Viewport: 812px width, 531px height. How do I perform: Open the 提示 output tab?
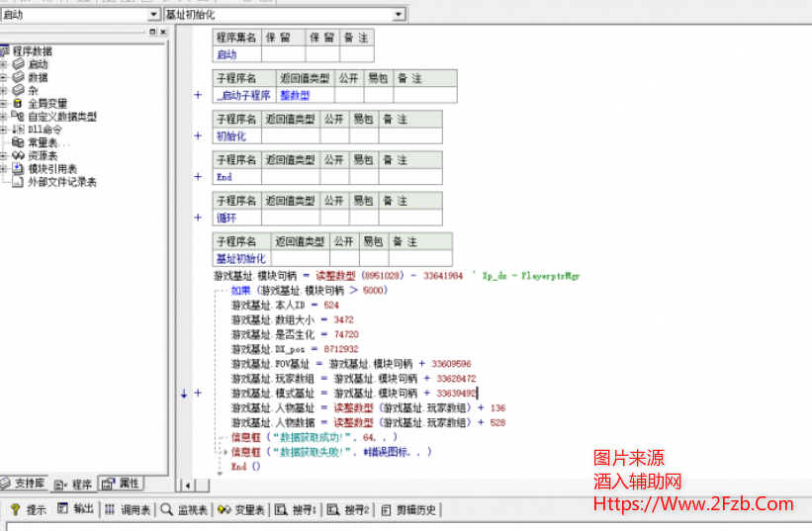click(29, 510)
